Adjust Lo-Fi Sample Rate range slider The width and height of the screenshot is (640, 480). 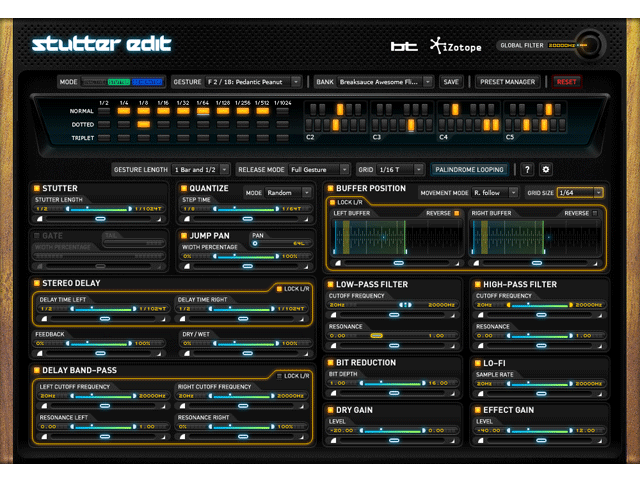pyautogui.click(x=540, y=384)
